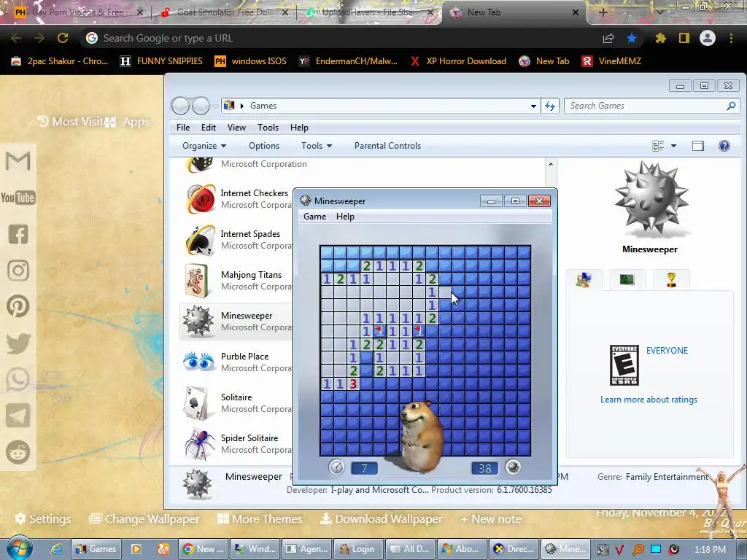Switch to the Goat Simulator Chrome tab
Viewport: 747px width, 560px height.
(225, 12)
